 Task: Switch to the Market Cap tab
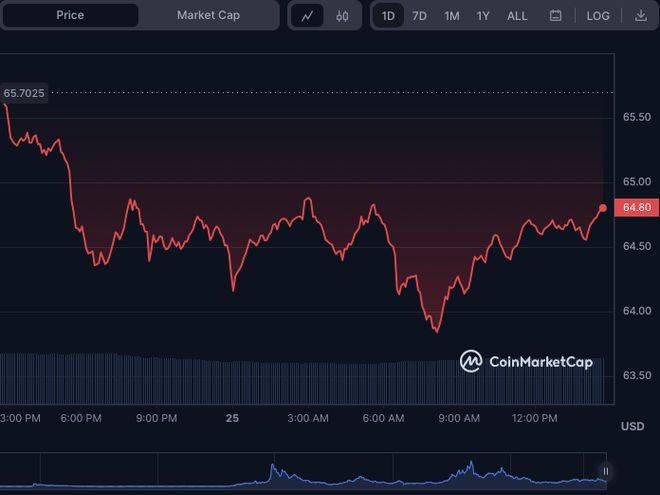(208, 16)
